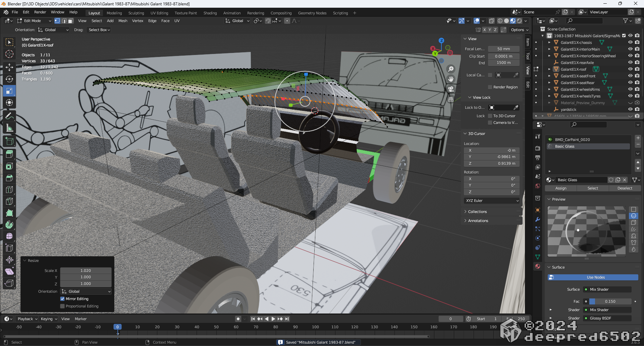Enable Proportional Editing checkbox in Resize panel
644x346 pixels.
pyautogui.click(x=62, y=306)
